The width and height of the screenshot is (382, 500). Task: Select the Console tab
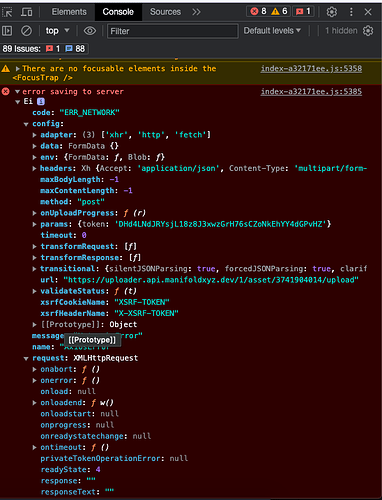(118, 12)
